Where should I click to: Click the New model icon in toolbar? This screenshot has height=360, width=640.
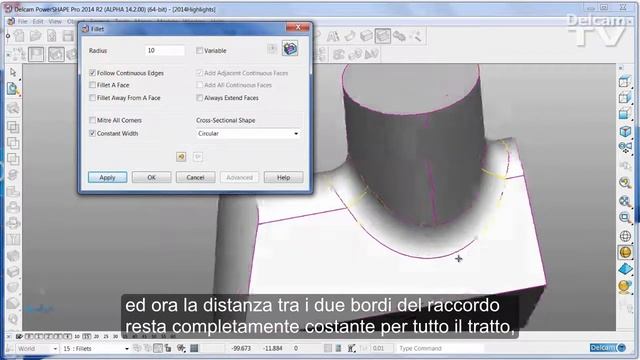(19, 36)
